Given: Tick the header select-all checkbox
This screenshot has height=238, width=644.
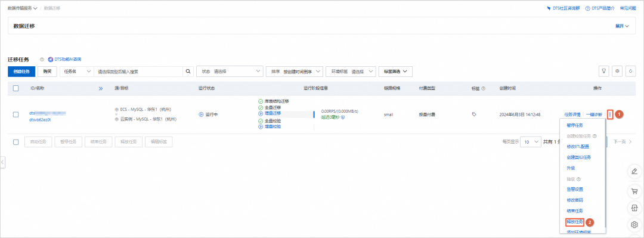Looking at the screenshot, I should coord(16,88).
